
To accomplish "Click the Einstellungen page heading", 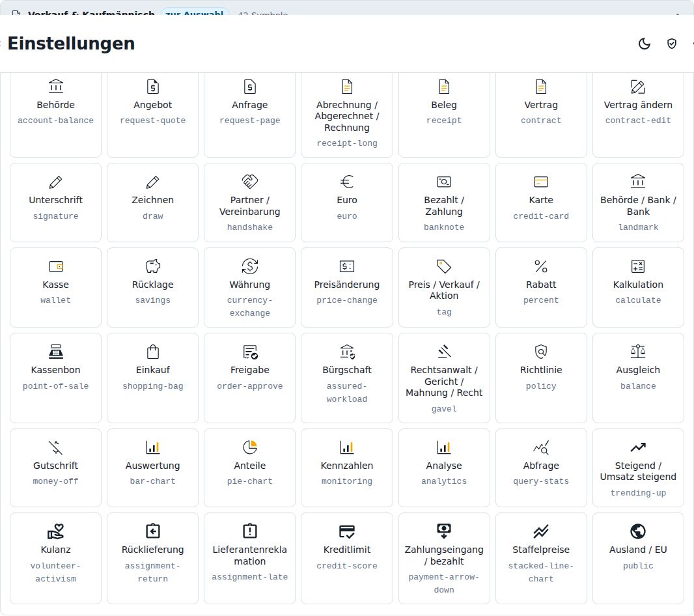I will tap(71, 44).
